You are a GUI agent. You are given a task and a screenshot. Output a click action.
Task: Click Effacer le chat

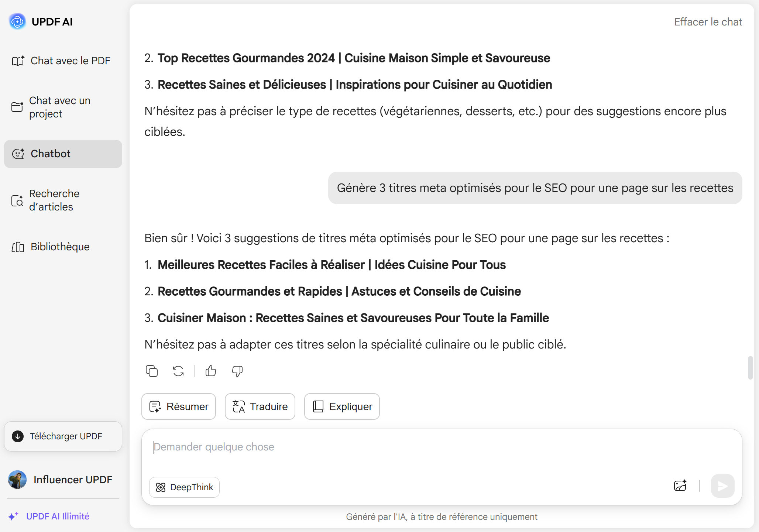pyautogui.click(x=708, y=22)
